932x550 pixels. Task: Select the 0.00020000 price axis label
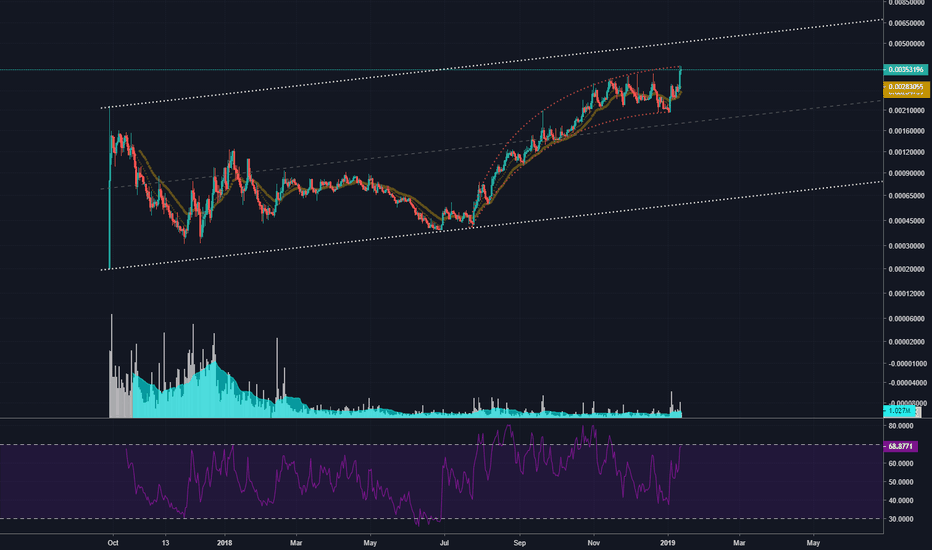click(906, 269)
